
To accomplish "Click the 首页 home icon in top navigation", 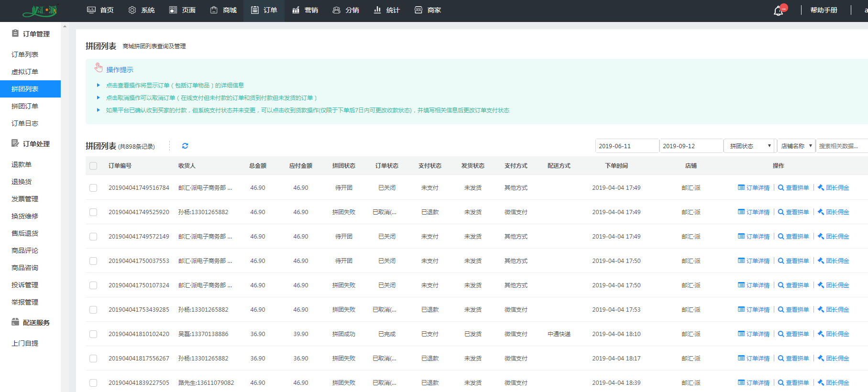I will point(91,10).
